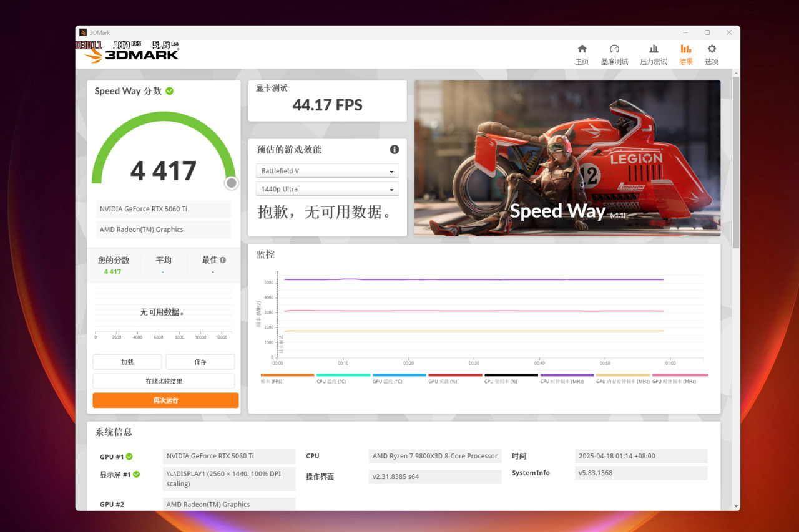This screenshot has height=532, width=799.
Task: Click the AMD Ryzen 7 9800X3D CPU value
Action: pyautogui.click(x=435, y=457)
